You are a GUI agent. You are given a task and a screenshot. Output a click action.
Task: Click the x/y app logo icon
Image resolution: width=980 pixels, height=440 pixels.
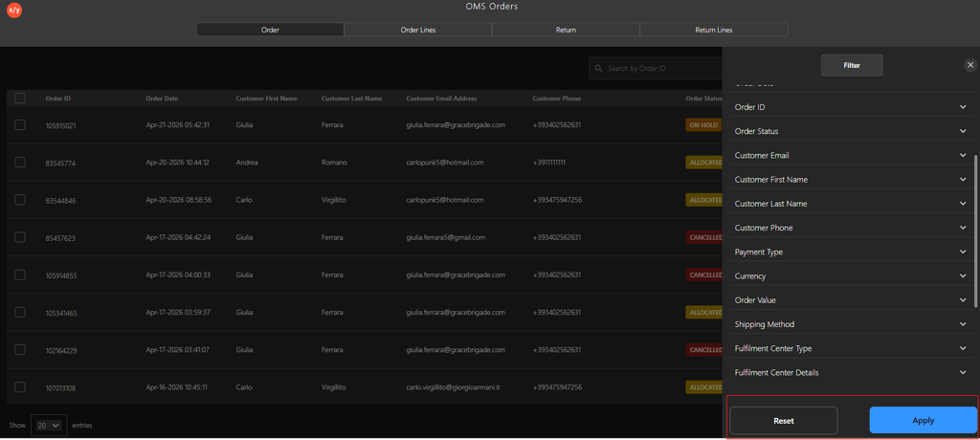click(x=14, y=10)
